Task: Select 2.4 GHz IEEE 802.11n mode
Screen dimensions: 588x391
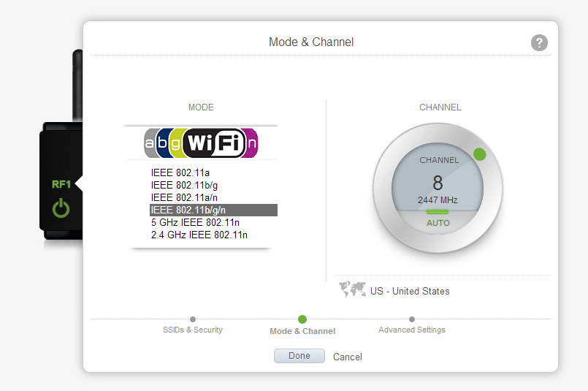Action: [x=213, y=235]
